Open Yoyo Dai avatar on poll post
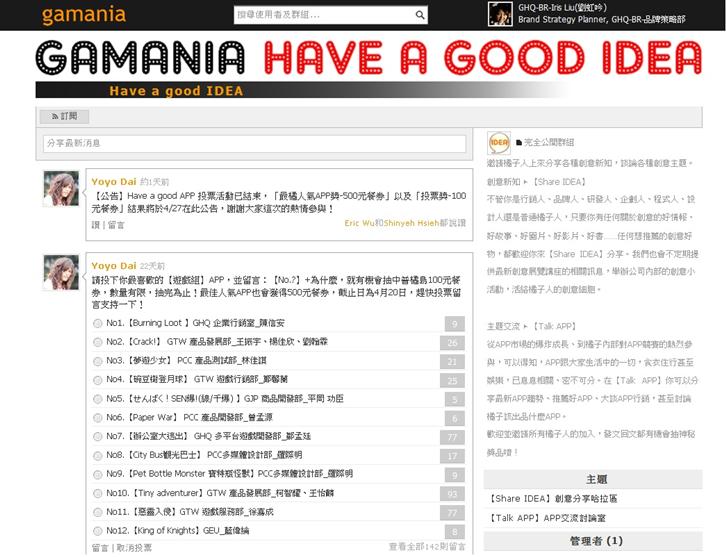Screen dimensions: 726x557 tap(61, 272)
